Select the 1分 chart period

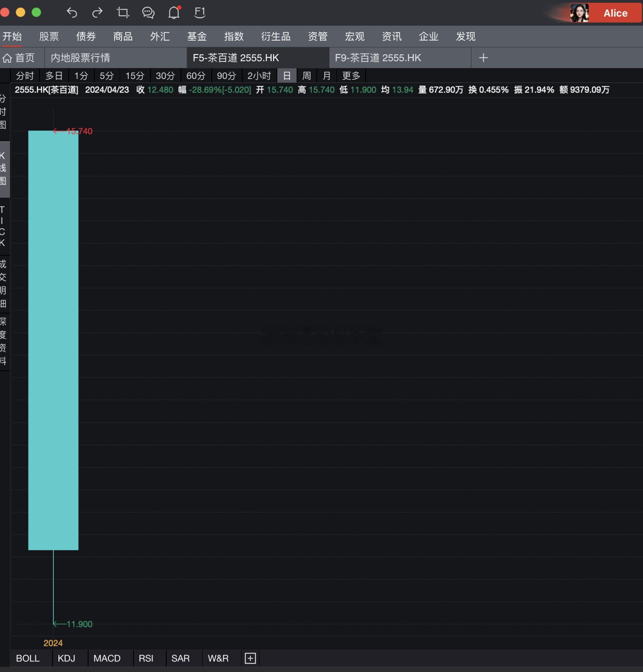tap(81, 75)
